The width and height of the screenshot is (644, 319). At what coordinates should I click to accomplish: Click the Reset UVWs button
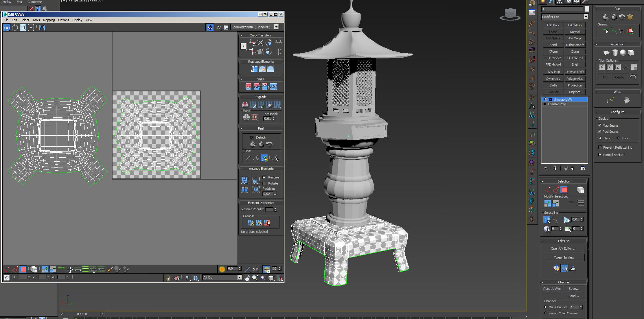(x=552, y=289)
